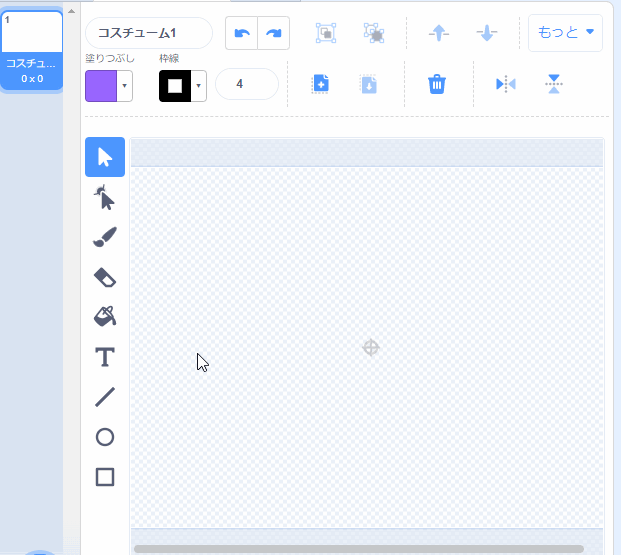
Task: Flip the selection vertically
Action: coord(554,84)
